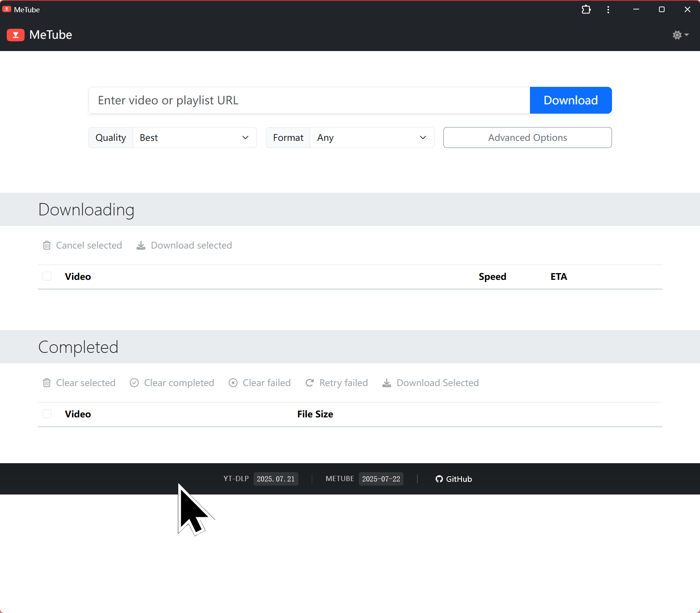Click the Video header in Downloading table
The width and height of the screenshot is (700, 613).
[x=78, y=277]
